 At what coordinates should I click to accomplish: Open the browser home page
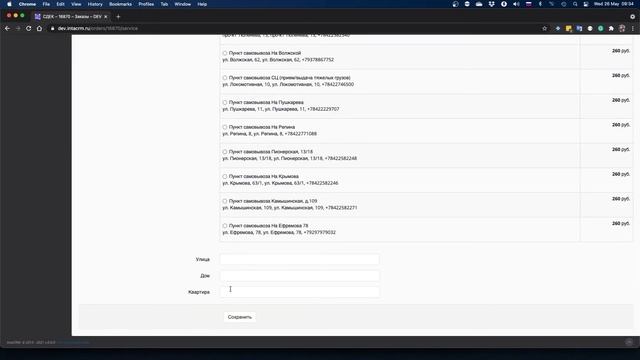(39, 29)
